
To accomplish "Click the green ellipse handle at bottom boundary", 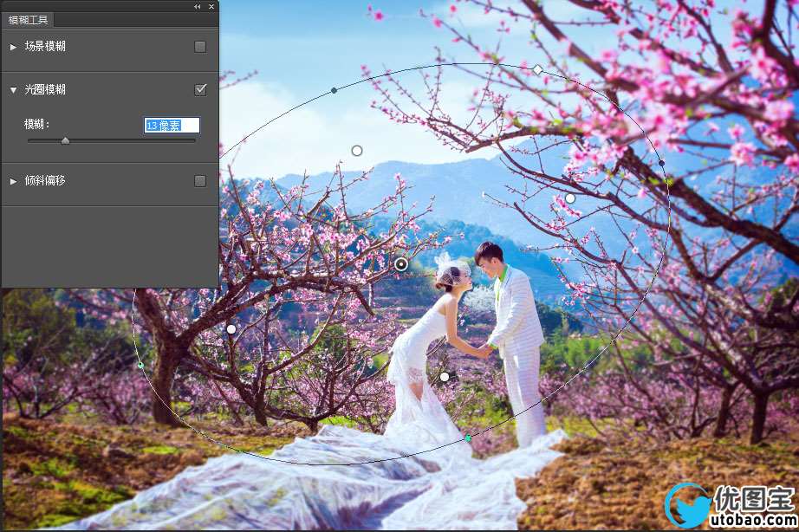I will coord(468,438).
